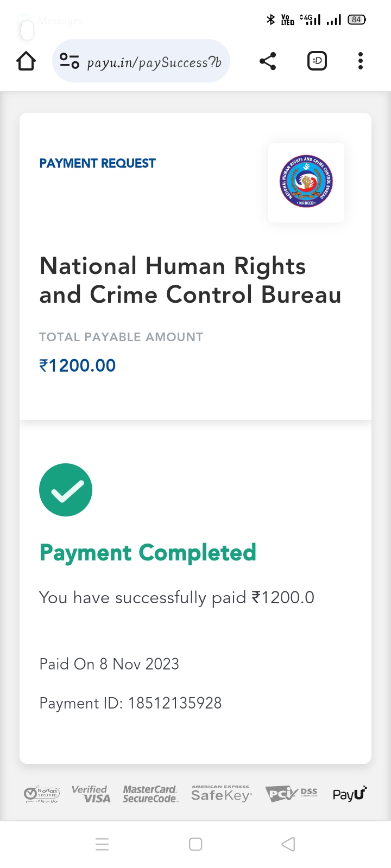Open site settings icon in address bar

pos(69,61)
